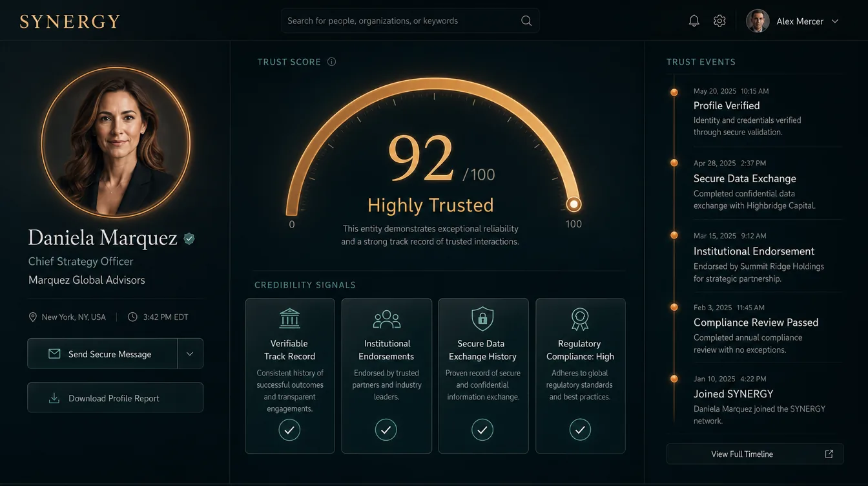Click Daniela Marquez's profile photo
The image size is (868, 486).
(x=116, y=142)
